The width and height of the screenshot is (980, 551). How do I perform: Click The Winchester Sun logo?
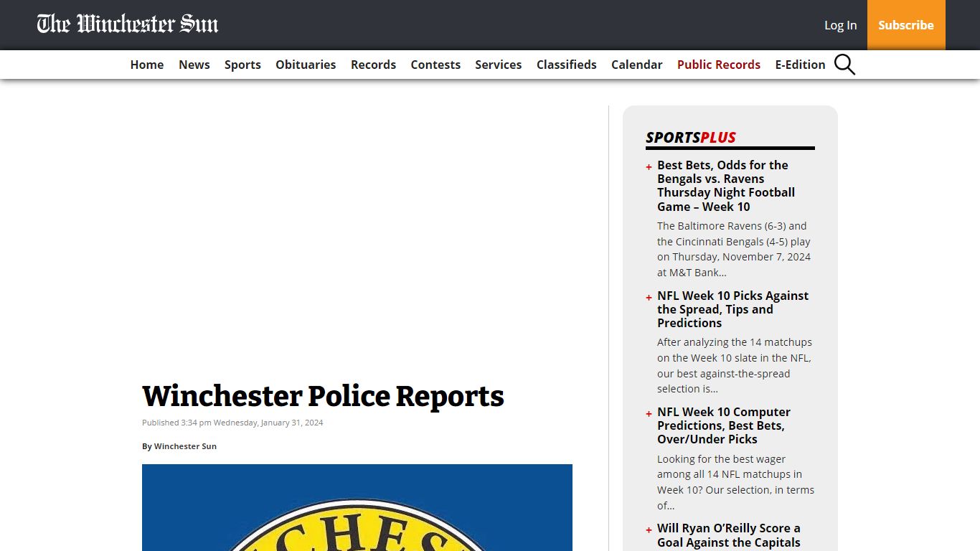pyautogui.click(x=128, y=24)
